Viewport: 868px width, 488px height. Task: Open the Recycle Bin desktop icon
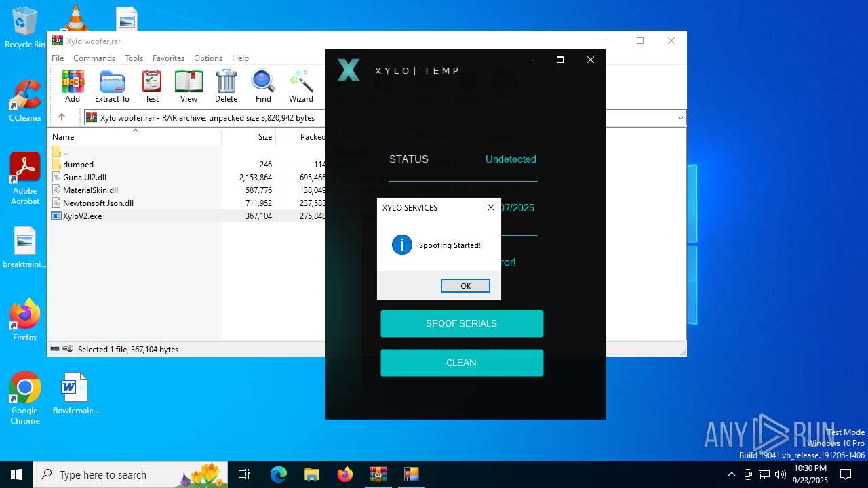(x=25, y=28)
